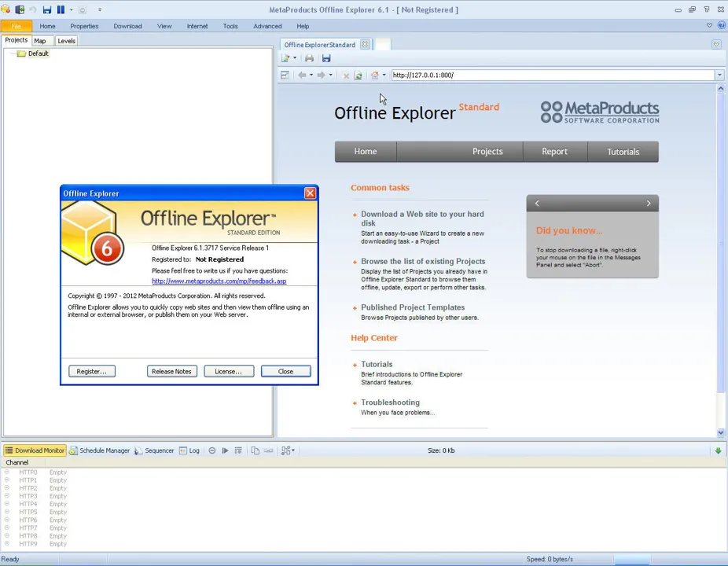
Task: Open the dropdown arrow beside the edit page icon
Action: [x=295, y=58]
